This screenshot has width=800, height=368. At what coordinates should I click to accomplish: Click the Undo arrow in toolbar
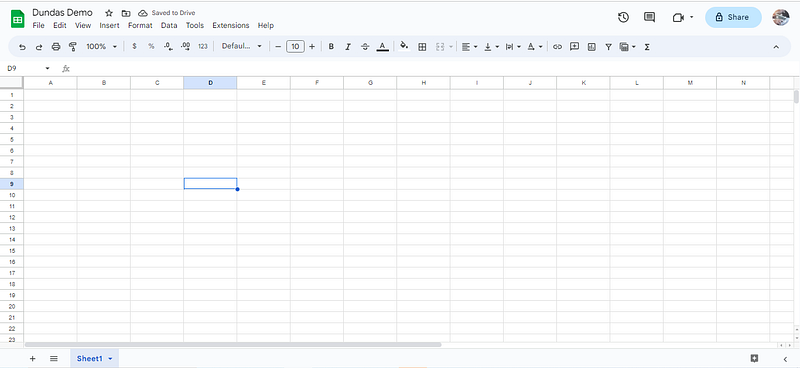tap(22, 47)
